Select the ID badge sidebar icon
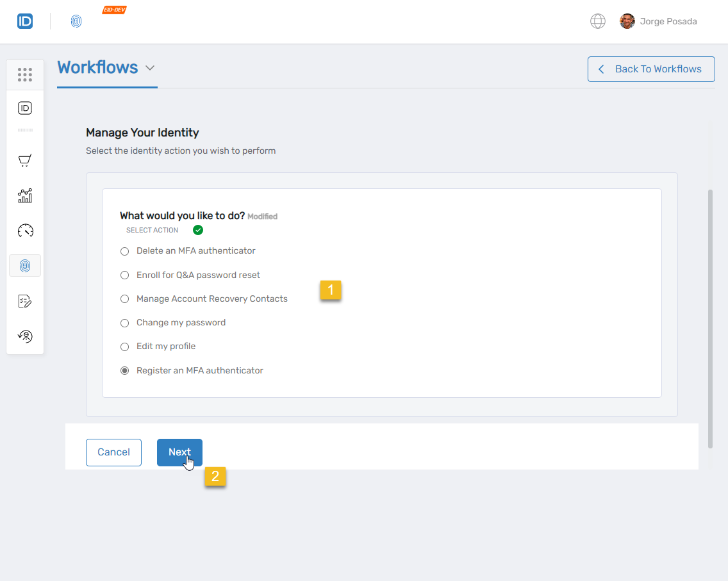Image resolution: width=728 pixels, height=581 pixels. coord(25,108)
